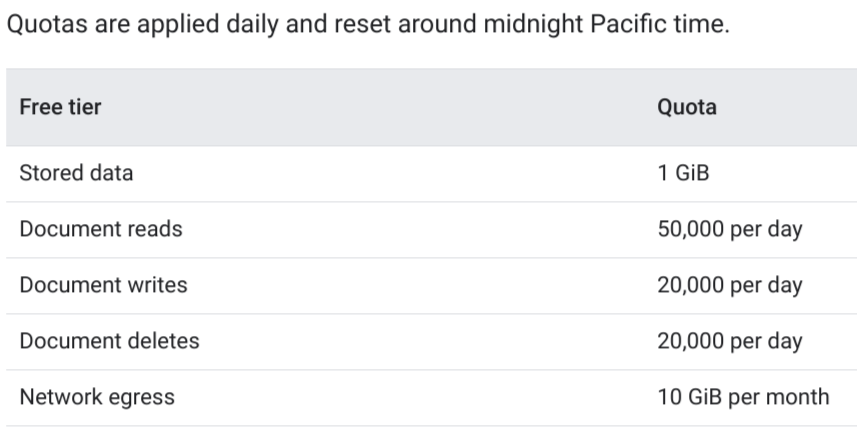
Task: Click the "50,000 per day" quota value
Action: click(729, 229)
